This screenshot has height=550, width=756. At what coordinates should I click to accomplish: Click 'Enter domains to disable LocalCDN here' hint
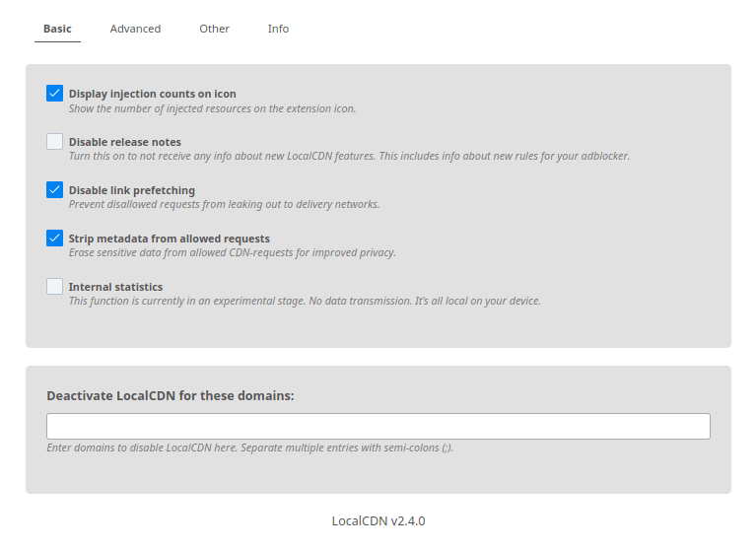[249, 447]
